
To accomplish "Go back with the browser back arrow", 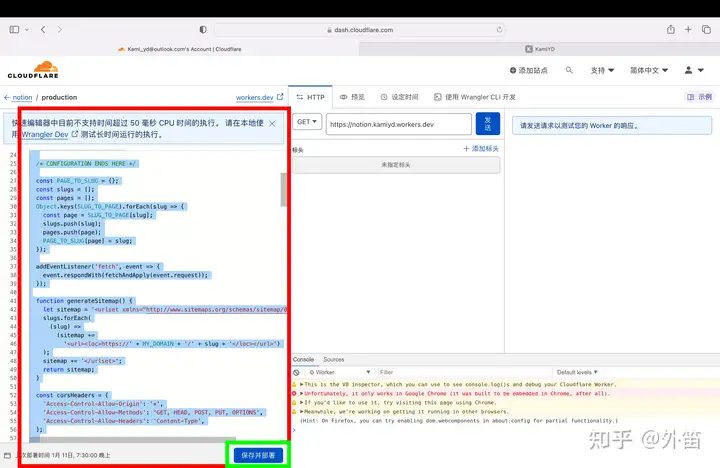I will (x=43, y=30).
